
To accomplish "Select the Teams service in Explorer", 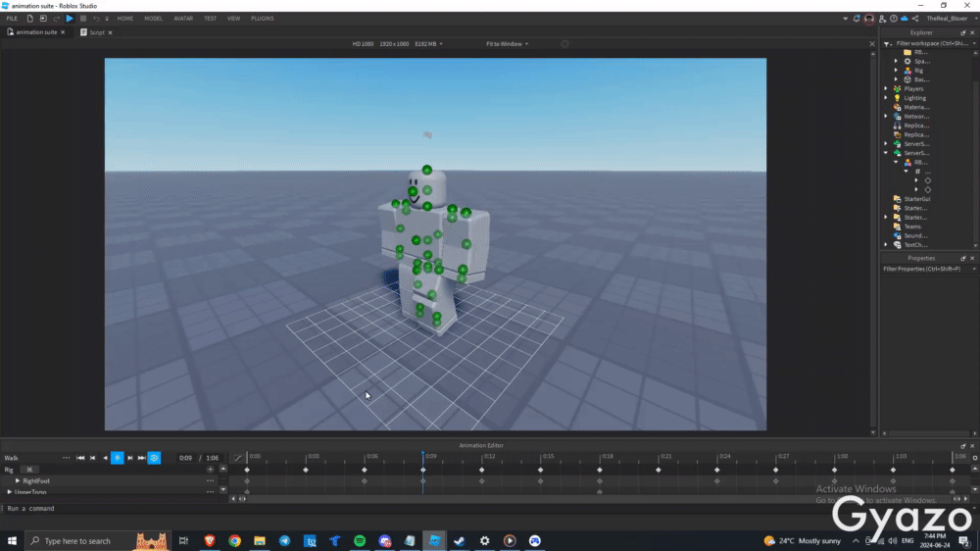I will click(907, 226).
